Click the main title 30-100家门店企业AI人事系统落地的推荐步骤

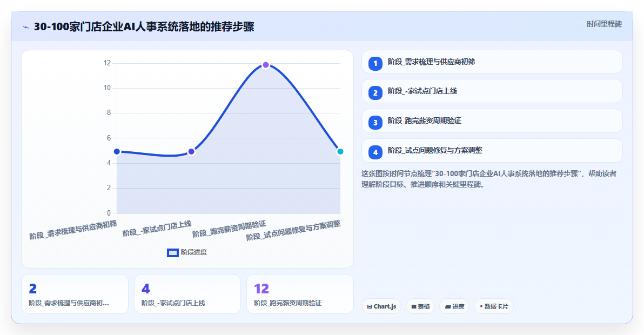click(x=144, y=26)
